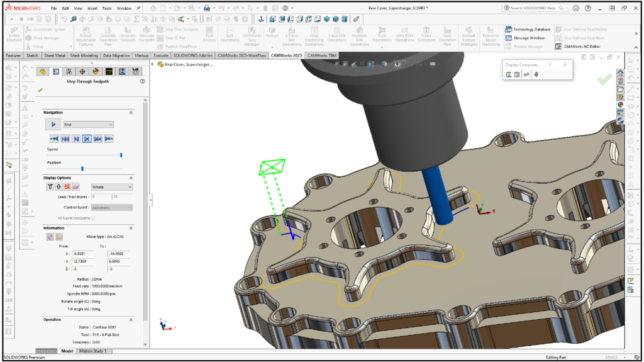Toggle fourth icon in Display Component popup

tap(536, 74)
